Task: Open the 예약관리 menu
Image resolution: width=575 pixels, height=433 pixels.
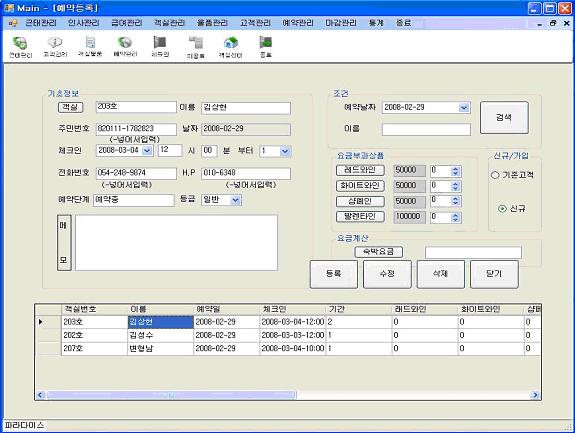Action: coord(298,23)
